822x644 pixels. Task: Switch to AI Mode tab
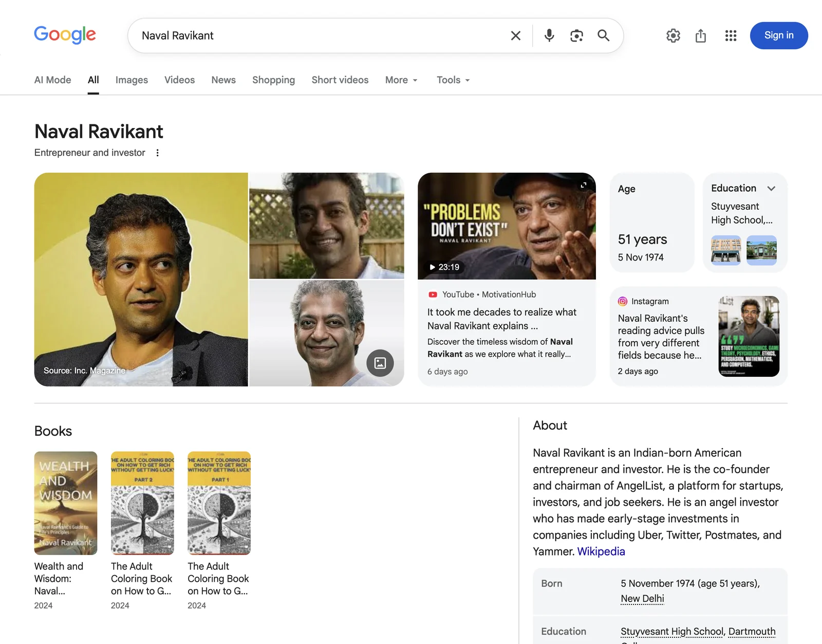53,80
